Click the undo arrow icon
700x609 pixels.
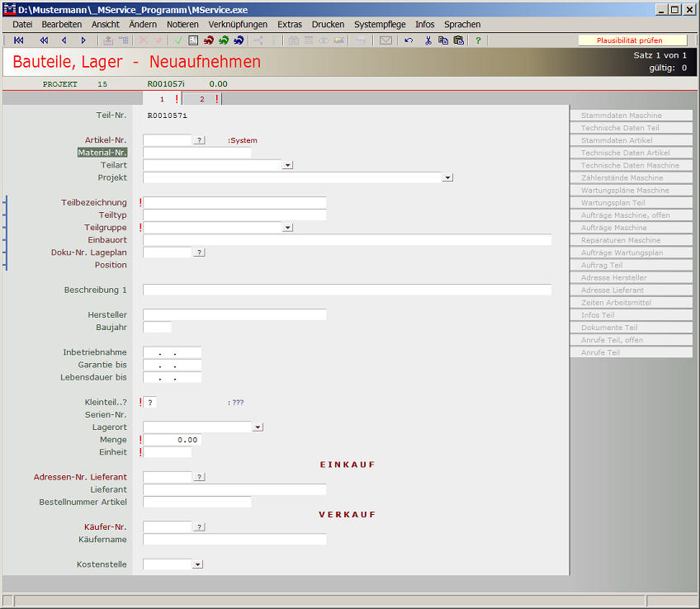coord(409,40)
